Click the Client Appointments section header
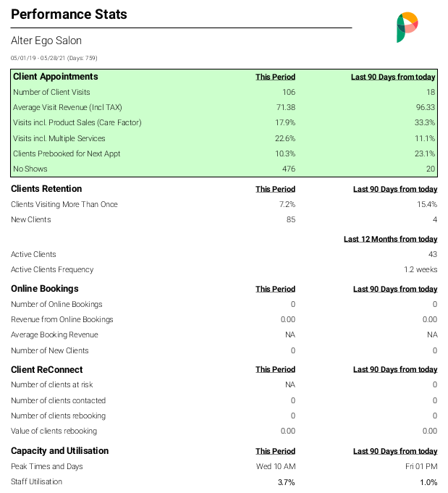Screen dimensions: 448x493 [55, 77]
